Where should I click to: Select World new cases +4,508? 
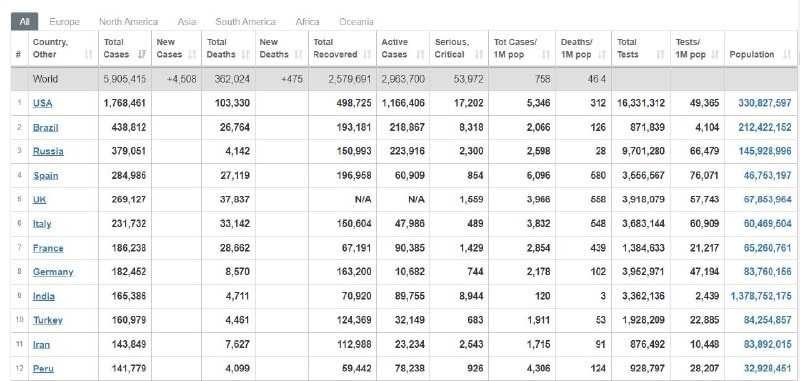pyautogui.click(x=181, y=79)
